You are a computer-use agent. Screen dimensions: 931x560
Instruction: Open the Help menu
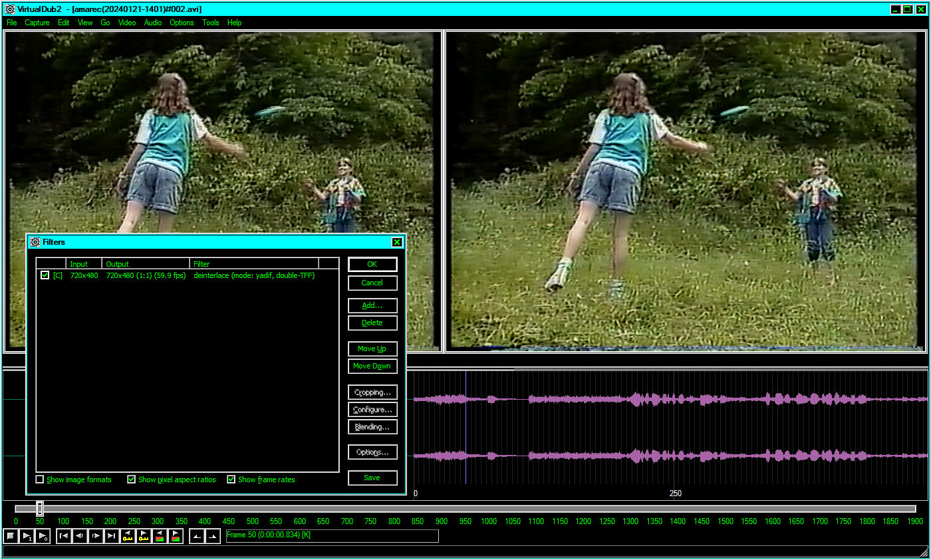pyautogui.click(x=234, y=23)
